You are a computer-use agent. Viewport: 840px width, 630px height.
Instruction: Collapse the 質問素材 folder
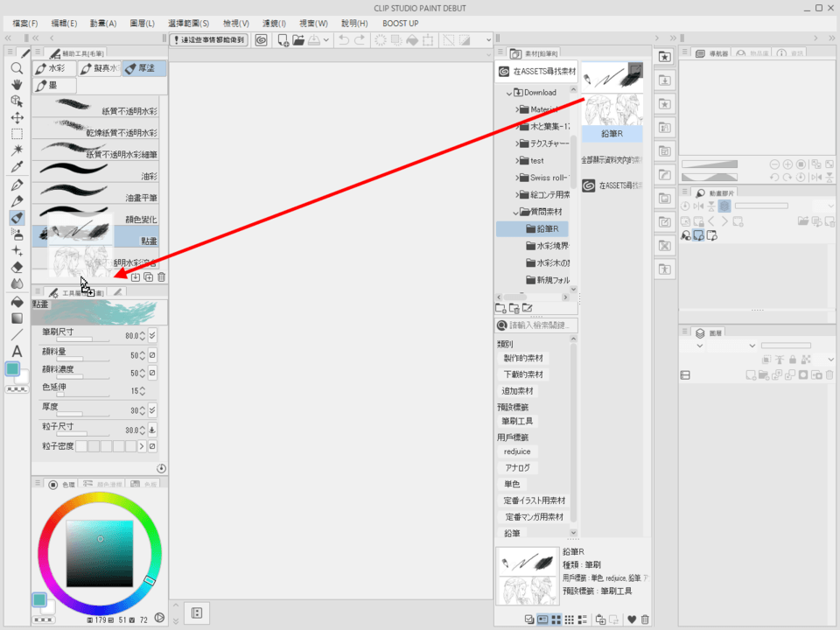point(517,212)
